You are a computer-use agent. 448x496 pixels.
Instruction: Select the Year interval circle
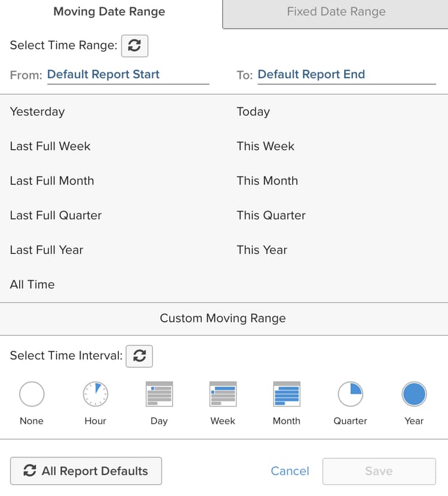414,394
